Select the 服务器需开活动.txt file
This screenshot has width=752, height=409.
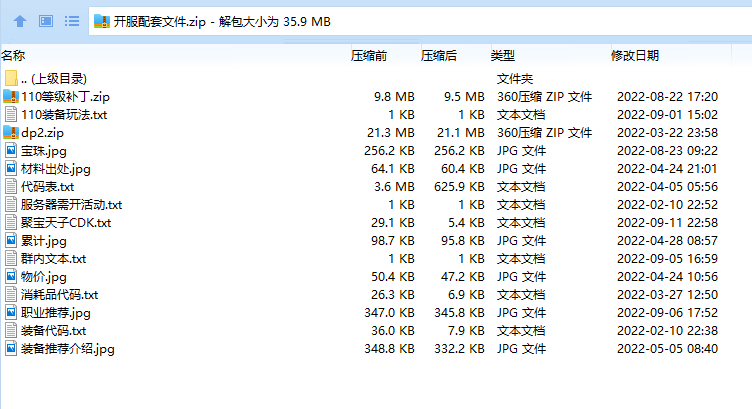(x=71, y=205)
